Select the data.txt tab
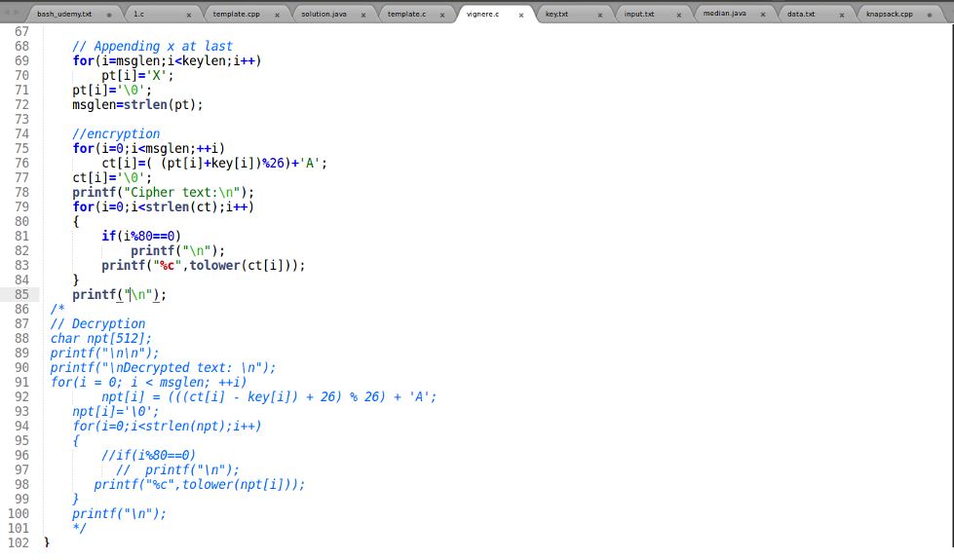954x560 pixels. 801,15
